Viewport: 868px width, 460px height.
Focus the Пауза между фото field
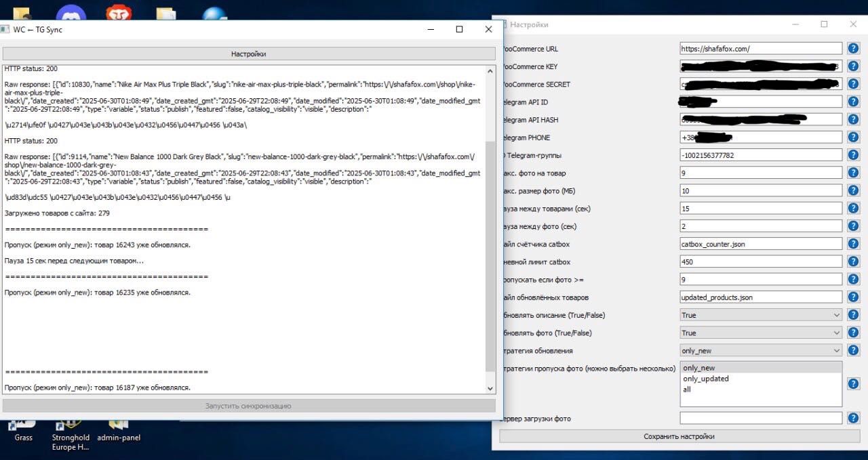[762, 226]
